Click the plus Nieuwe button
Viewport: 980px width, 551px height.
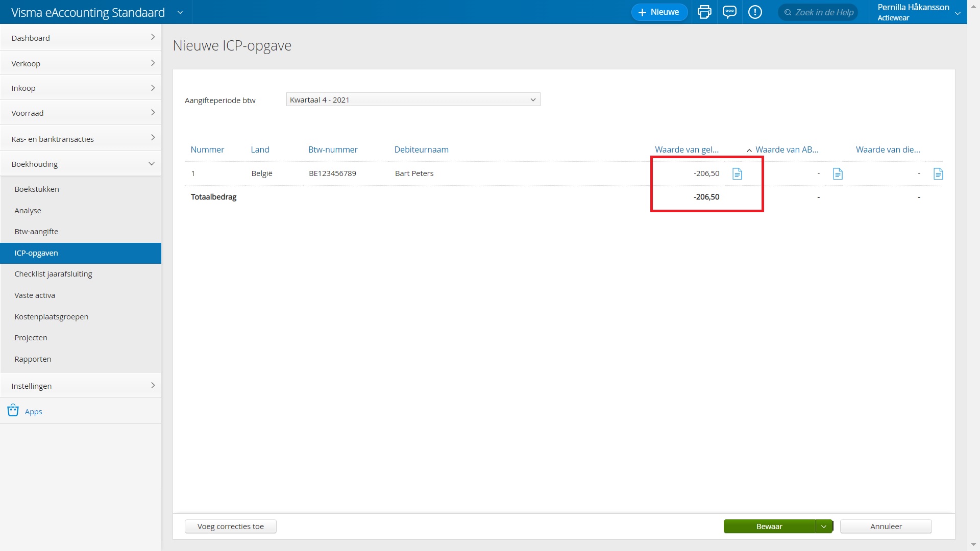[659, 12]
